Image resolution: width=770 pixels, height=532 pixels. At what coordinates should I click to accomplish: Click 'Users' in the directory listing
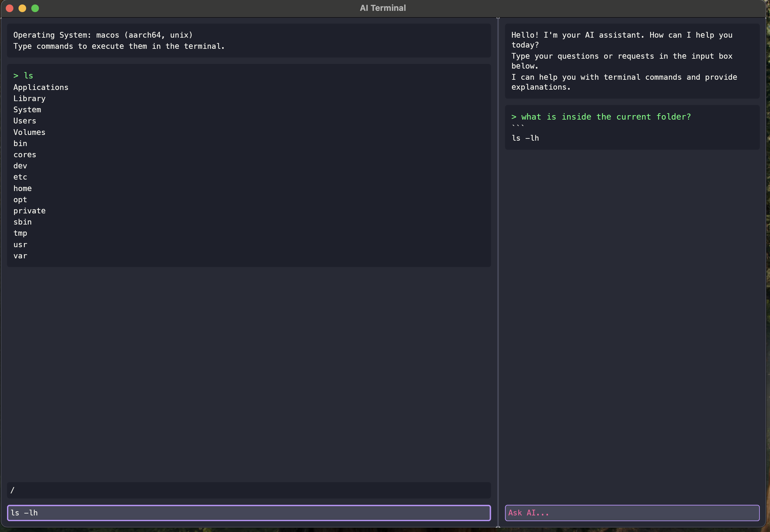tap(25, 121)
